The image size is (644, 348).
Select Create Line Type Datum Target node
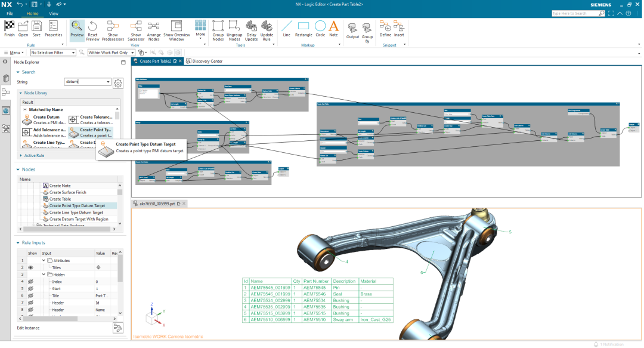point(76,213)
